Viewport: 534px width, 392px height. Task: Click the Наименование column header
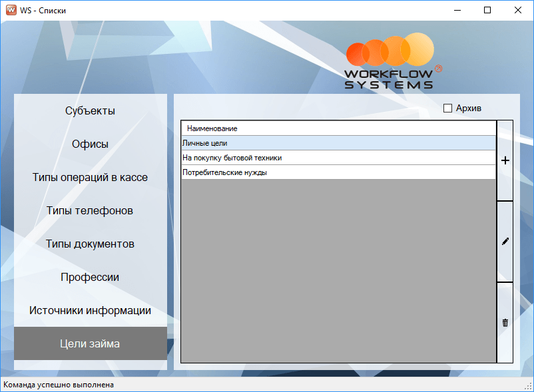click(338, 128)
